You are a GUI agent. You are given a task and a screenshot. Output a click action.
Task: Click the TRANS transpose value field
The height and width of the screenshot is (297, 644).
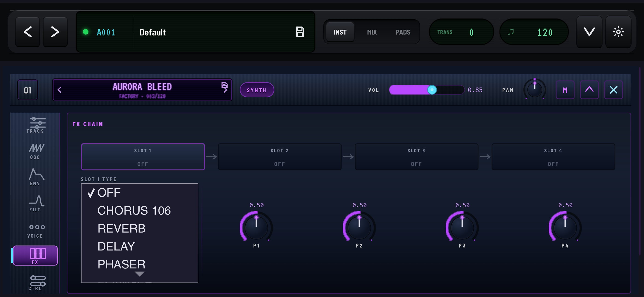[461, 32]
